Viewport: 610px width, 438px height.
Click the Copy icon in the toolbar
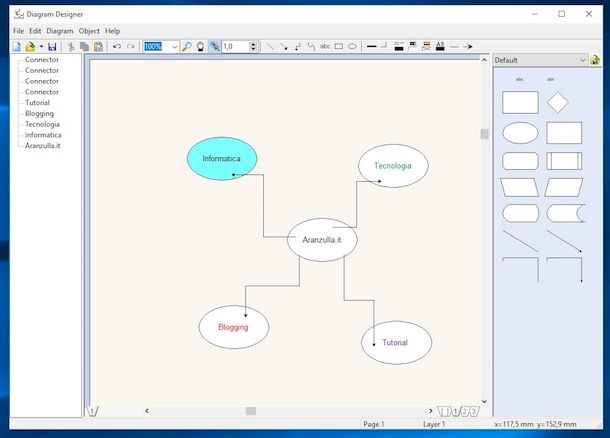click(84, 47)
